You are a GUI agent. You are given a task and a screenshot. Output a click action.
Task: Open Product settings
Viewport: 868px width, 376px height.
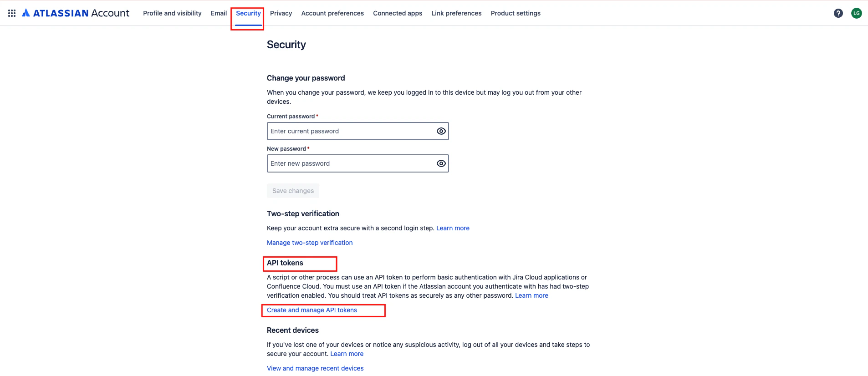(x=515, y=13)
